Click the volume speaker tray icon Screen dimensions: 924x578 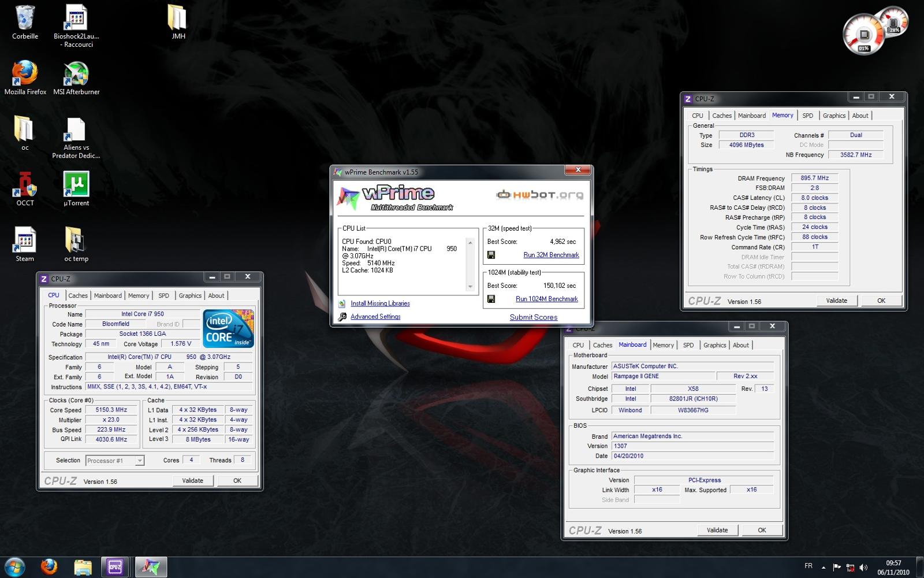point(863,568)
